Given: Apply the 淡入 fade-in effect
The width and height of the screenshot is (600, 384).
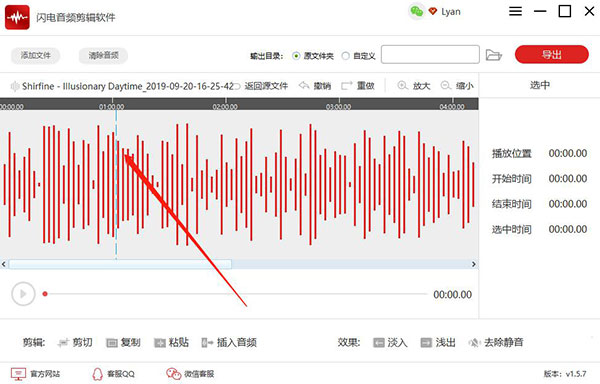Looking at the screenshot, I should click(390, 342).
